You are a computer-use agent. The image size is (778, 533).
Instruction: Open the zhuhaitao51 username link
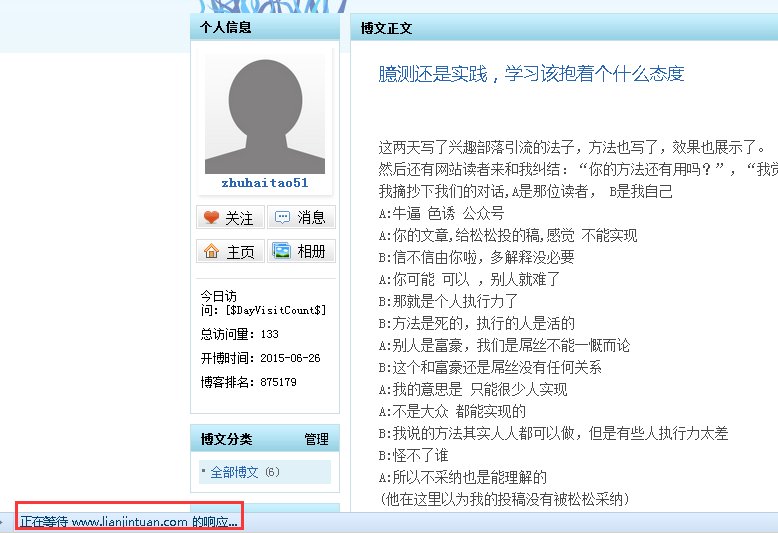tap(265, 183)
